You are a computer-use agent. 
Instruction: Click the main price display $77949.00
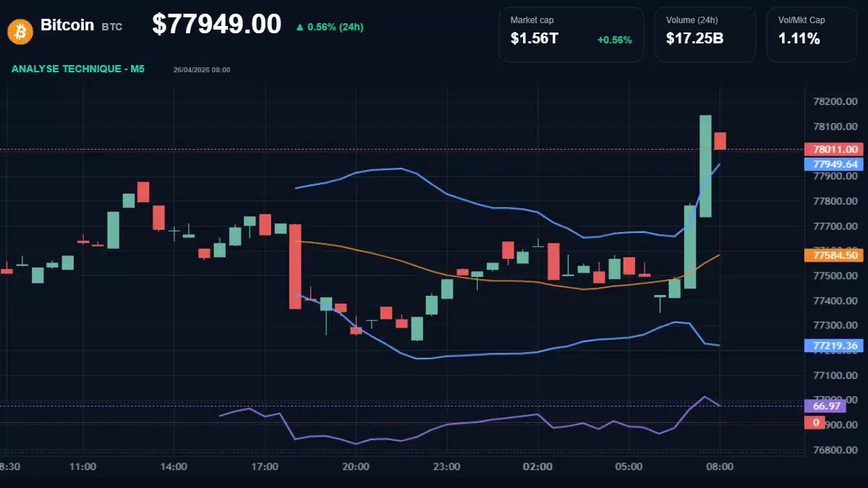218,24
